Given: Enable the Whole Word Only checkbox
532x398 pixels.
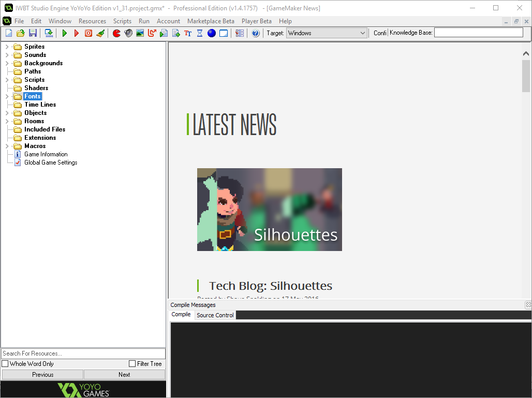Looking at the screenshot, I should 5,364.
